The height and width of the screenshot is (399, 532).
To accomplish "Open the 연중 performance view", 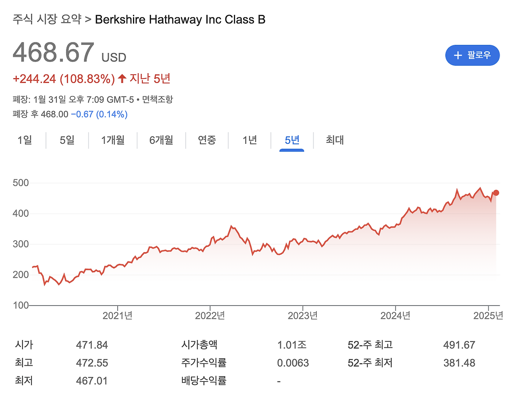I will (207, 140).
